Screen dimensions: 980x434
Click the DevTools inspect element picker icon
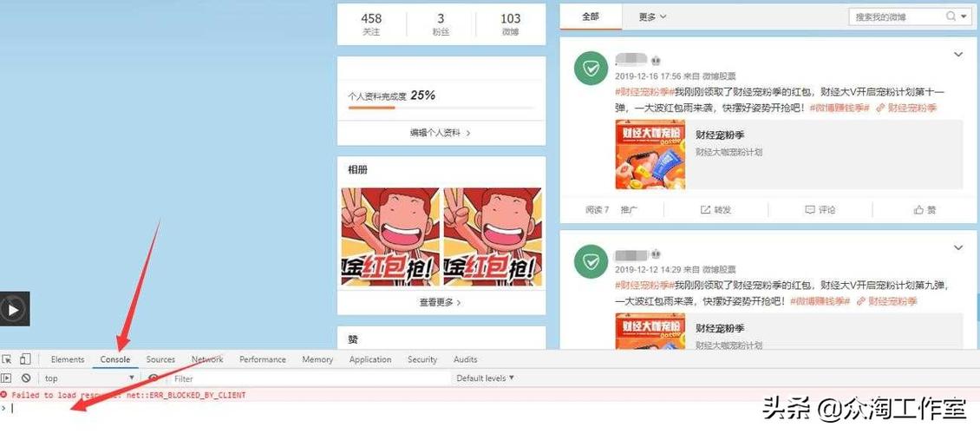7,359
